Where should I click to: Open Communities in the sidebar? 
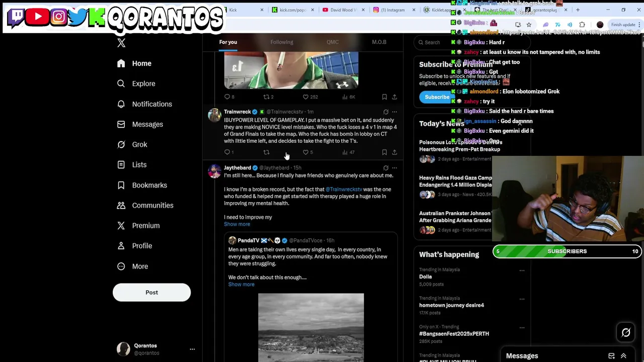click(145, 205)
